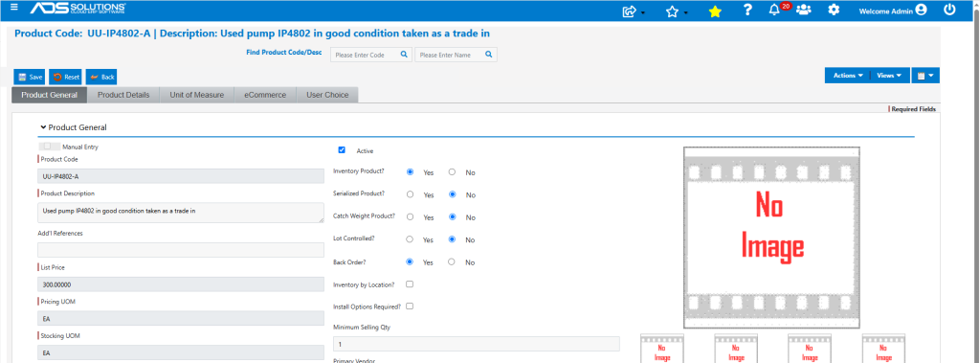Switch to Unit of Measure tab

tap(197, 95)
